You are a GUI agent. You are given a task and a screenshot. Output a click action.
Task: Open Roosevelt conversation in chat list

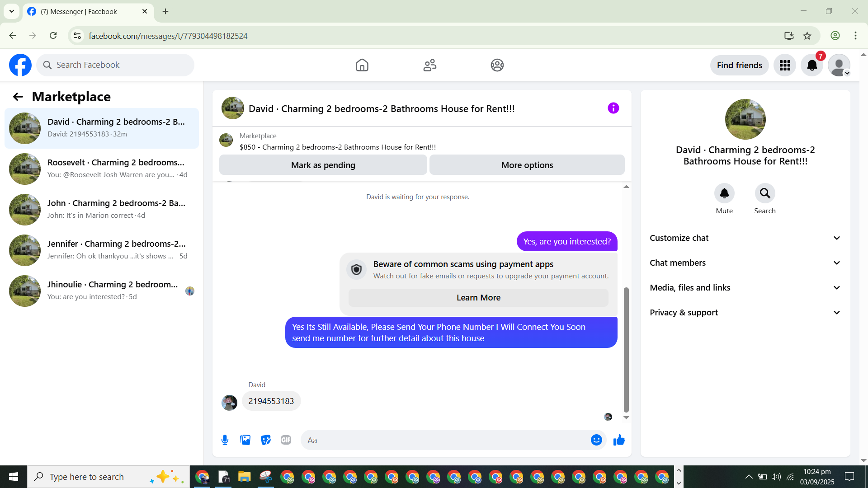tap(102, 169)
